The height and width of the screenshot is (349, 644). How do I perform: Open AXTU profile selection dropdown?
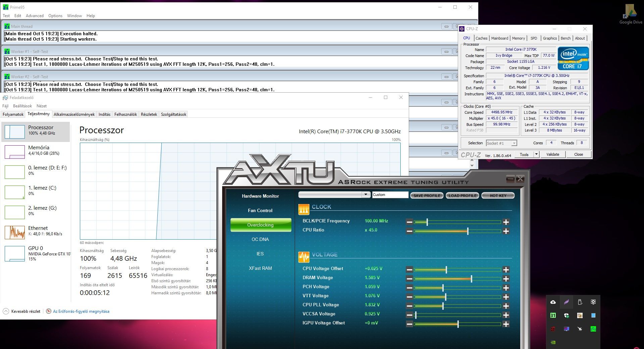coord(365,195)
